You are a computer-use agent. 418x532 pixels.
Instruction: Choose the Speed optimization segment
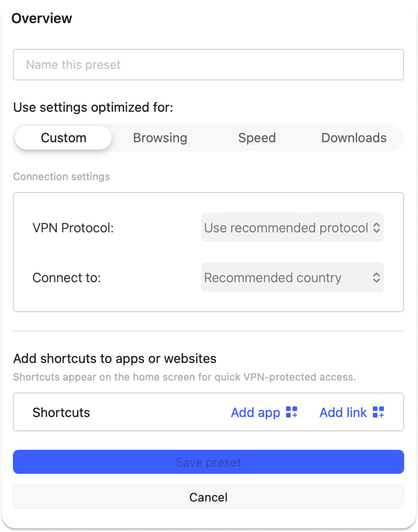tap(257, 138)
